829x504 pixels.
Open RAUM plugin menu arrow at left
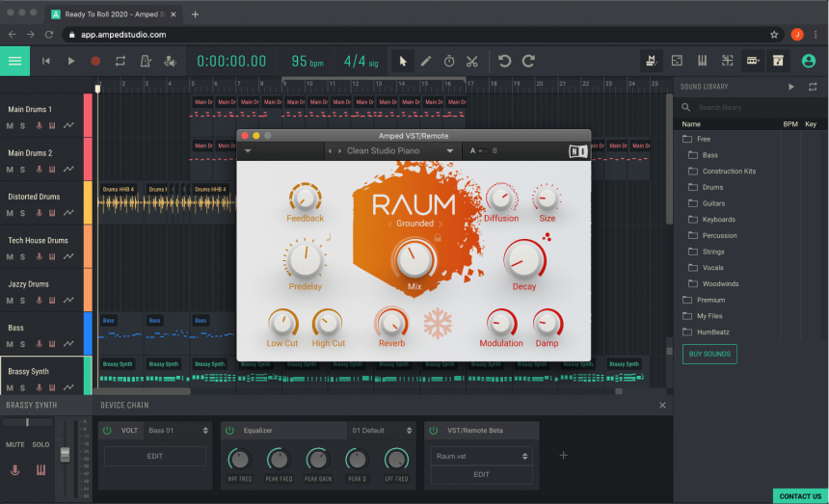(248, 151)
